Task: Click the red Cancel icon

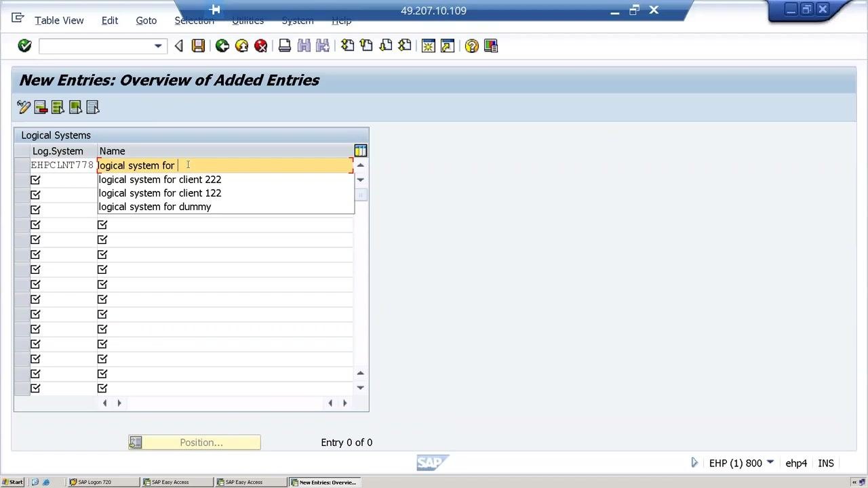Action: (261, 45)
